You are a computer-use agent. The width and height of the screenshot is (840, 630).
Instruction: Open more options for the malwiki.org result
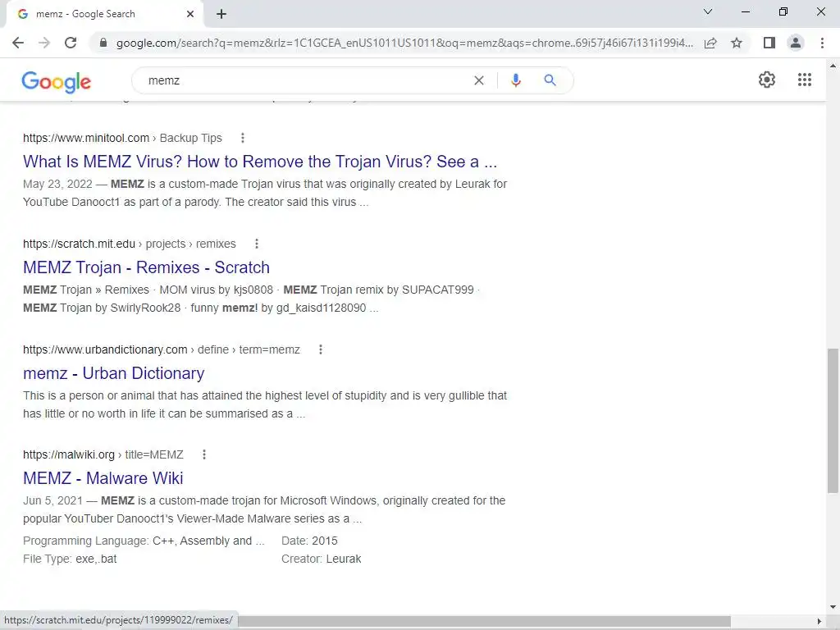(204, 454)
